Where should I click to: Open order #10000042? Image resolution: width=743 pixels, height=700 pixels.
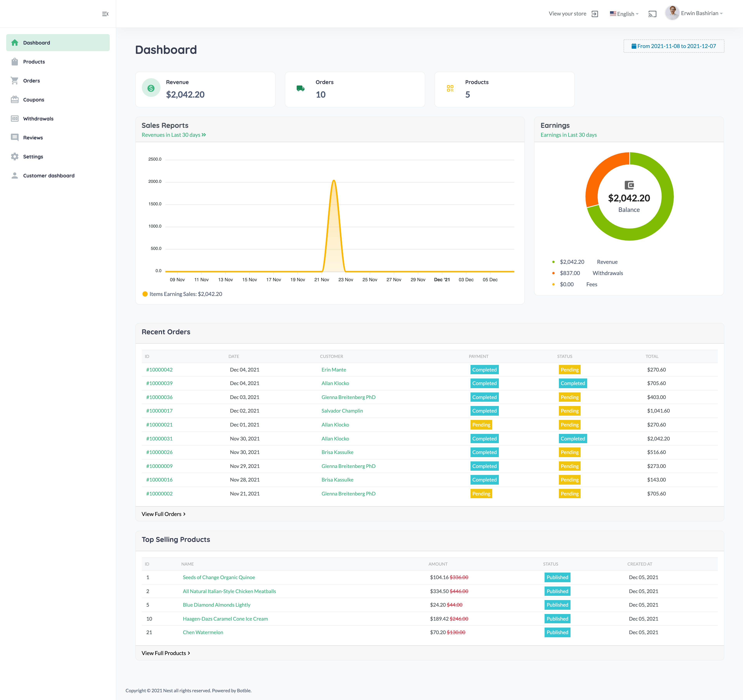click(160, 370)
